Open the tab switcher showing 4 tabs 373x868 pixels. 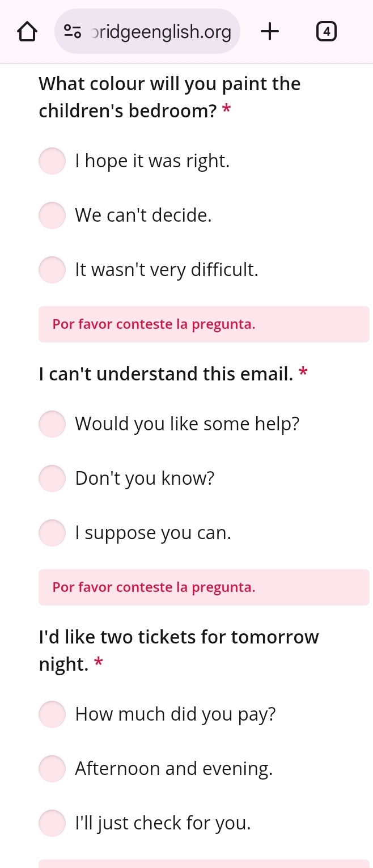[x=325, y=32]
